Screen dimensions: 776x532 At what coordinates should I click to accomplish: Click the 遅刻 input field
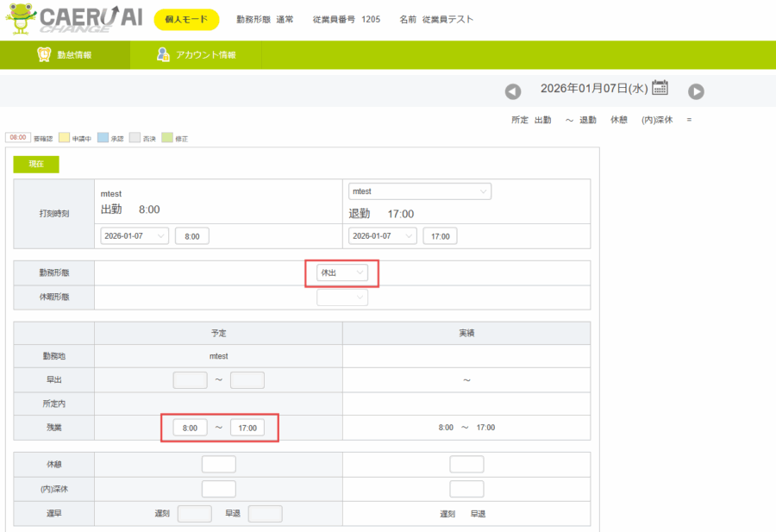(x=194, y=514)
